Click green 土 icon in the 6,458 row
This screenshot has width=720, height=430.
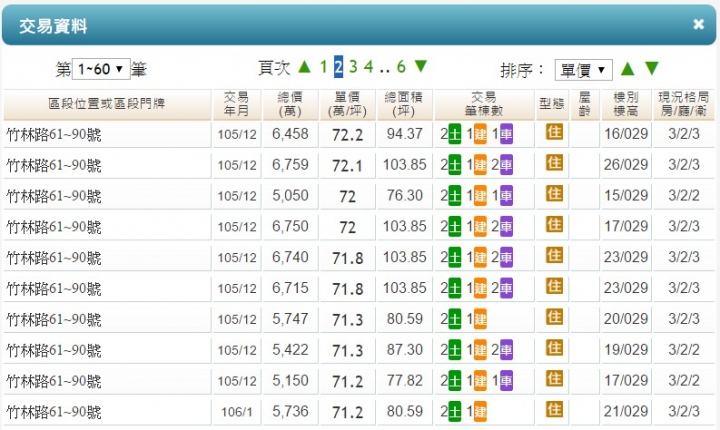(455, 134)
